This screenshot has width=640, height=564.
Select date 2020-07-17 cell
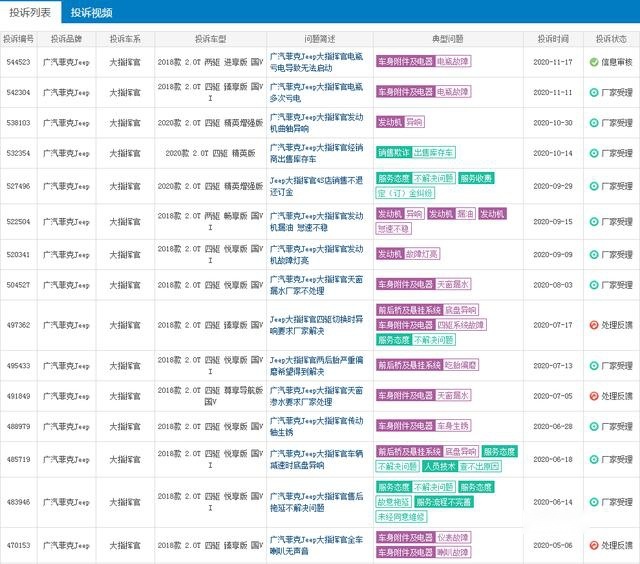click(553, 325)
